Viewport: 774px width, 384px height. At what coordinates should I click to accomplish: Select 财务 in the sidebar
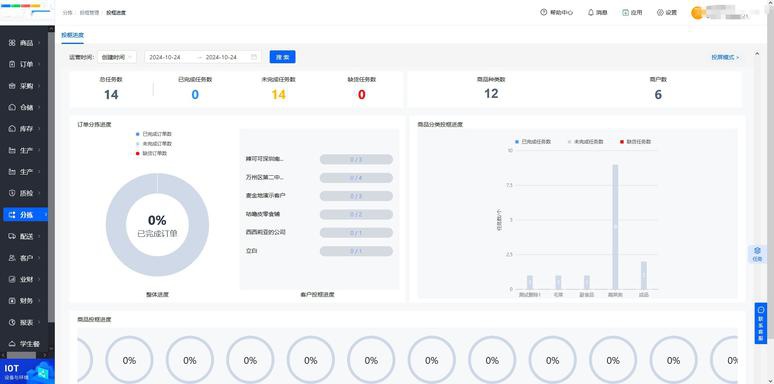(25, 301)
